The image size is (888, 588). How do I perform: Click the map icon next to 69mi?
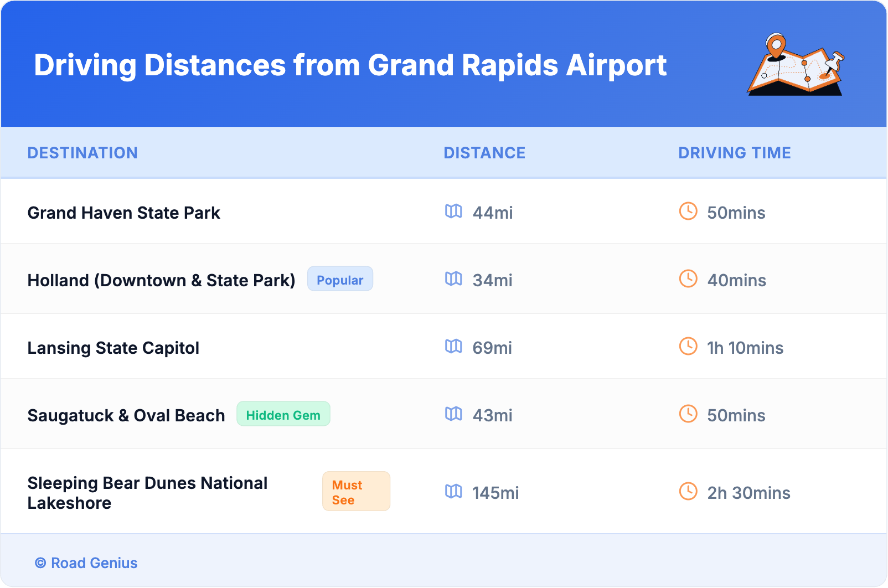coord(453,347)
